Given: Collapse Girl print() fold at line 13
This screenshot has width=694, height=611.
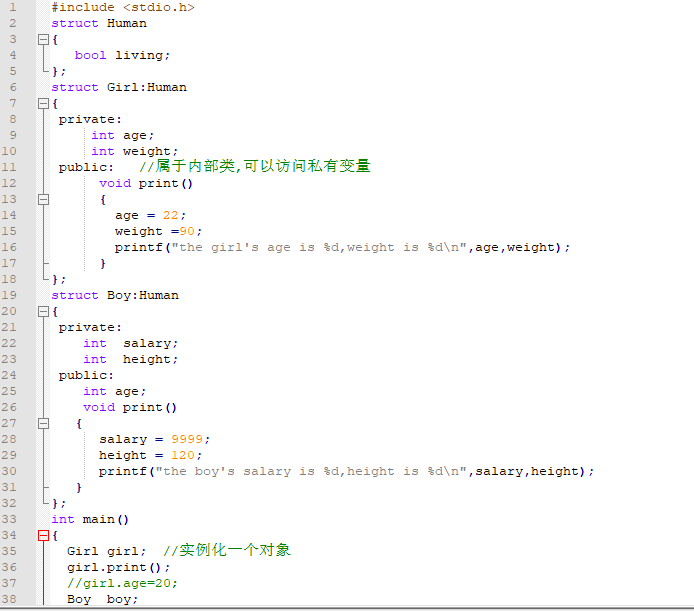Looking at the screenshot, I should pyautogui.click(x=43, y=200).
